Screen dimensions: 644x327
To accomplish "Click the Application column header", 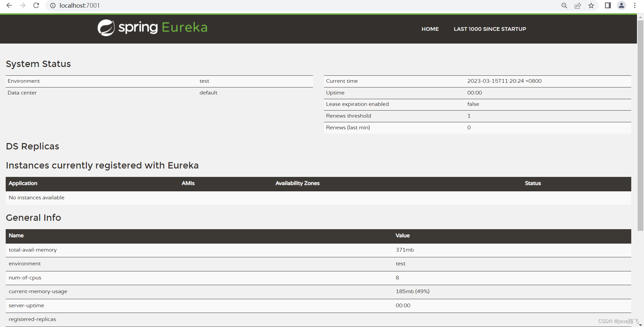I will pos(23,183).
